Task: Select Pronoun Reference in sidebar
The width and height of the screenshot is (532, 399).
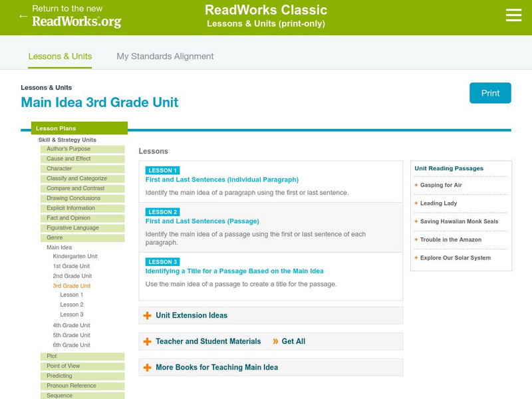Action: pos(82,386)
